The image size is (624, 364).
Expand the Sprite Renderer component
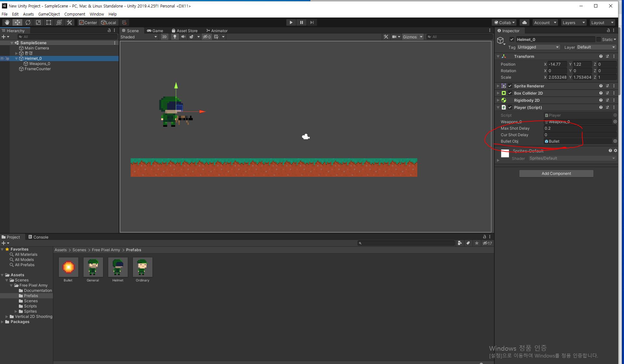coord(498,86)
